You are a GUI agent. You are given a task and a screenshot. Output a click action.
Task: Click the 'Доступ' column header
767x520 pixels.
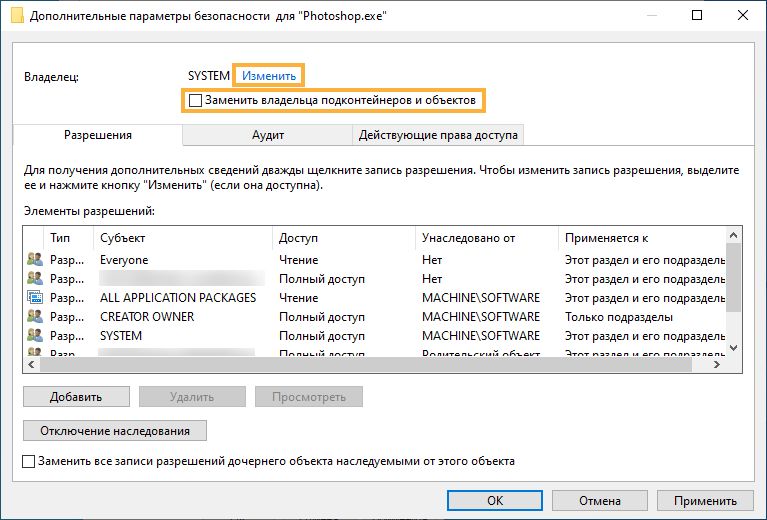point(343,238)
